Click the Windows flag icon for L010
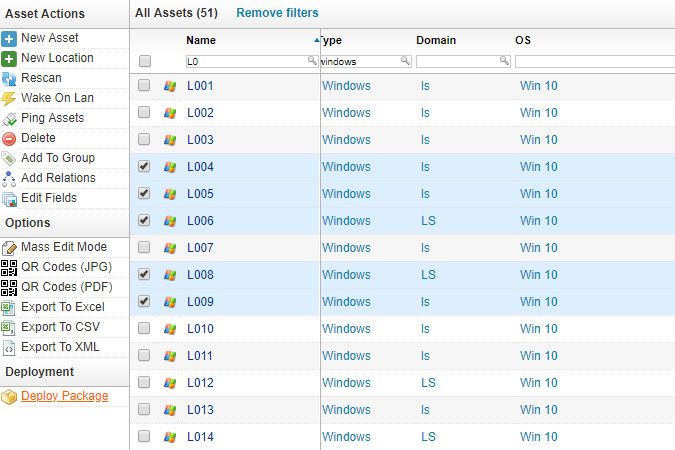The width and height of the screenshot is (675, 450). [170, 329]
